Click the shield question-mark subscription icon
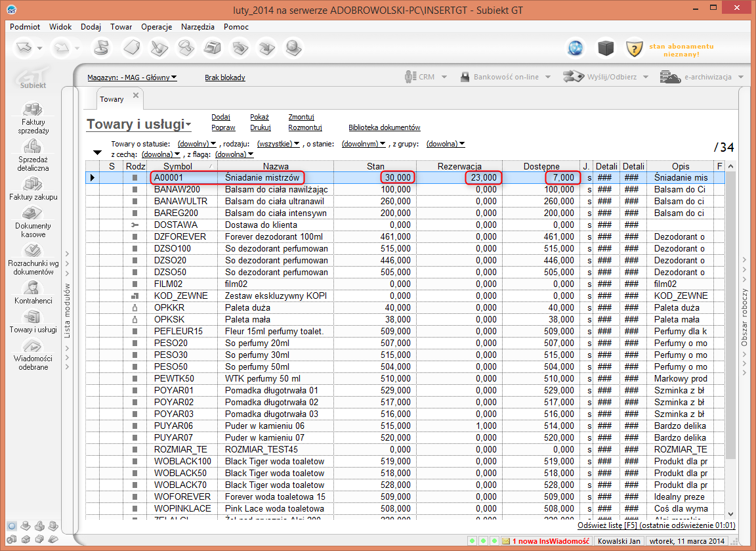 pyautogui.click(x=635, y=48)
